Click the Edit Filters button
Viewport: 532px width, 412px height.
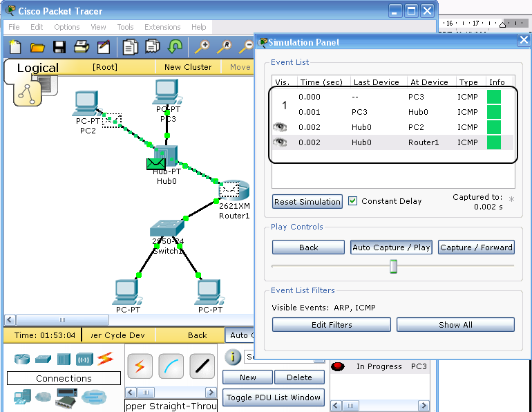coord(332,324)
